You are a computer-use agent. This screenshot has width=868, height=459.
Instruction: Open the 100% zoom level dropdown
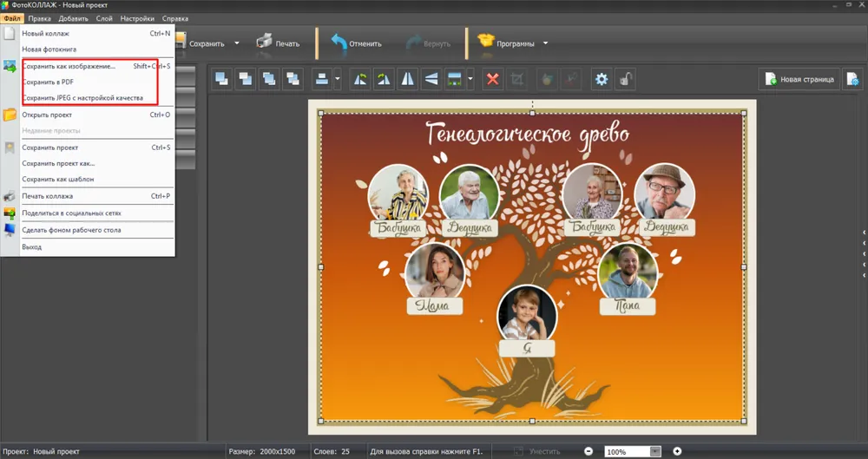click(x=655, y=452)
